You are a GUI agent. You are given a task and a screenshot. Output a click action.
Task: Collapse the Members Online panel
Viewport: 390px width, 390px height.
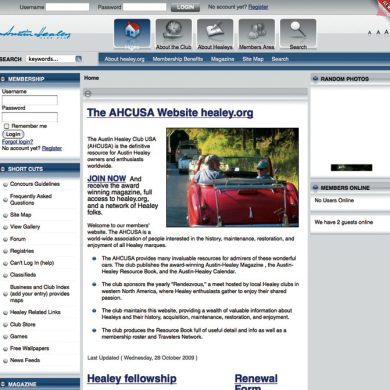coord(315,188)
